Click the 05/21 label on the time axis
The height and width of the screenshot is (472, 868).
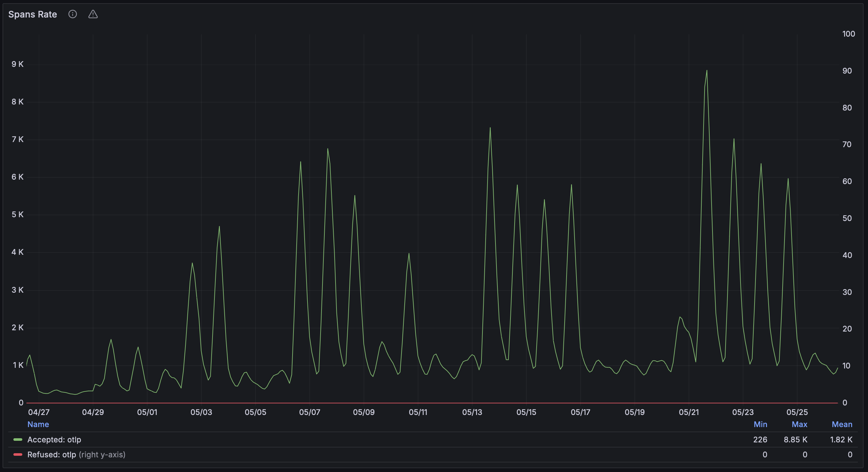click(x=689, y=412)
